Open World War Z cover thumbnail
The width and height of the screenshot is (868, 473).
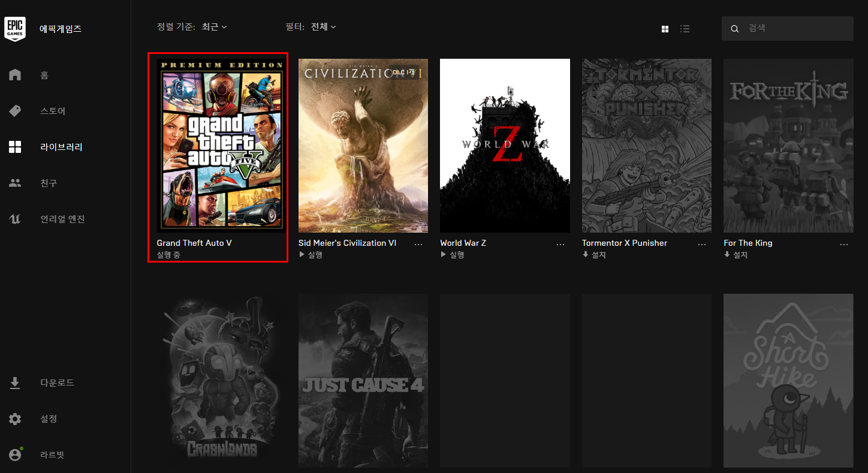tap(505, 146)
